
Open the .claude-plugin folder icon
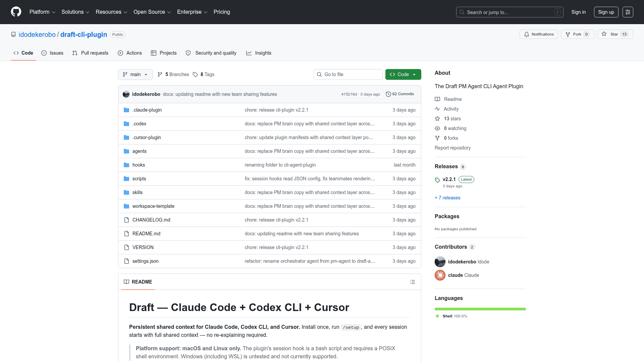pos(126,110)
